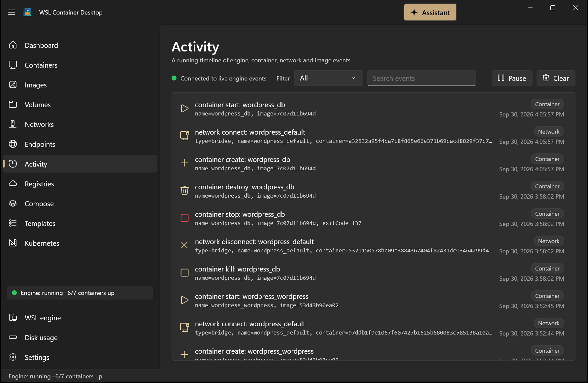Open the Assistant button
The image size is (588, 383).
(x=430, y=13)
